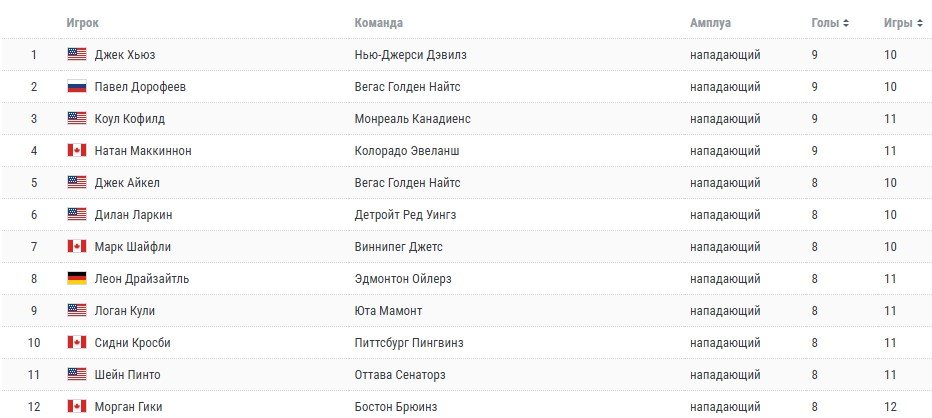The image size is (932, 418).
Task: Click the US flag beside Джек Хьюз
Action: 77,54
